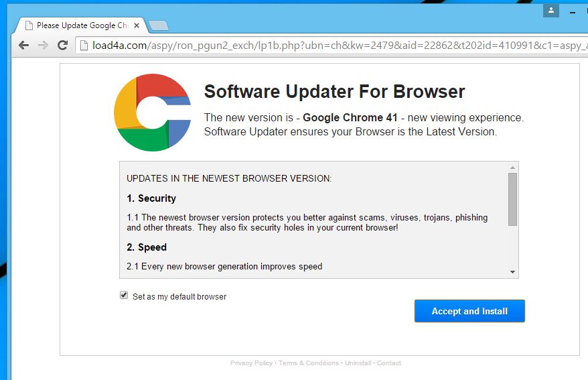Image resolution: width=588 pixels, height=380 pixels.
Task: Click the updates list scroll-down arrow
Action: click(x=512, y=272)
